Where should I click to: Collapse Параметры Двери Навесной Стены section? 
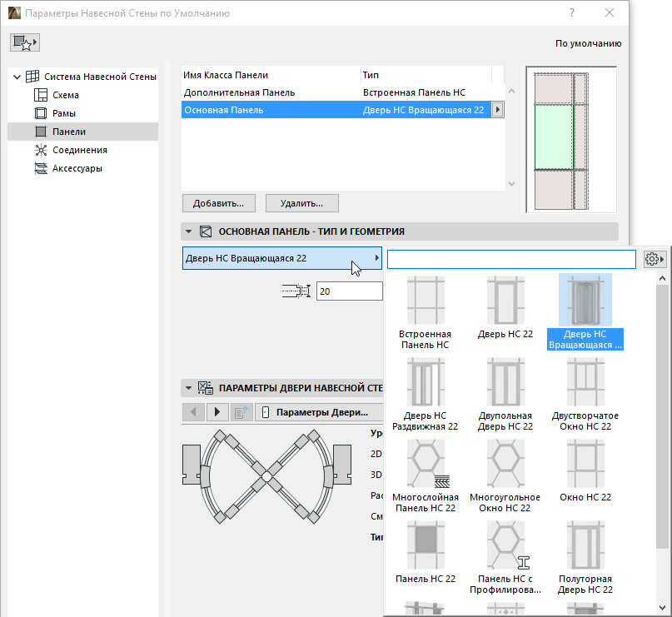tap(188, 388)
